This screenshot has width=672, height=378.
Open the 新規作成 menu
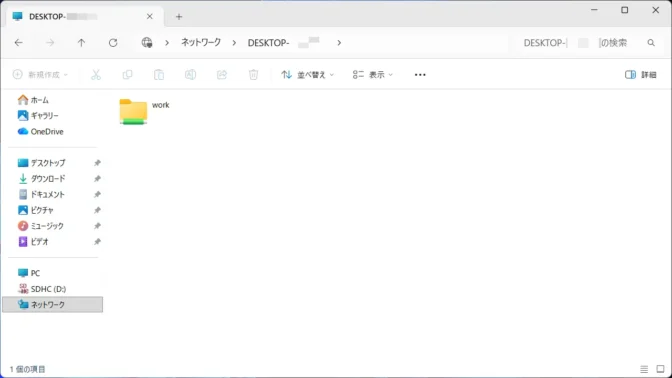(x=40, y=75)
